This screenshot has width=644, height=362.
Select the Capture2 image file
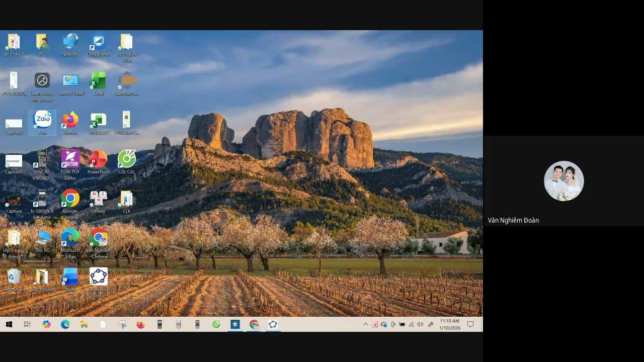click(14, 126)
